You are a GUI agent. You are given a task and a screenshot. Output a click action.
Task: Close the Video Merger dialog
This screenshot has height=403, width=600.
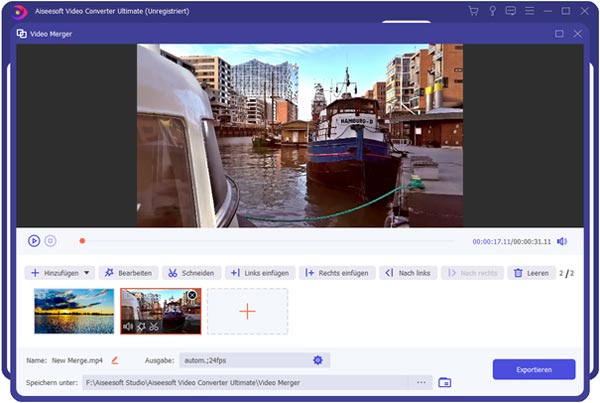[x=578, y=34]
